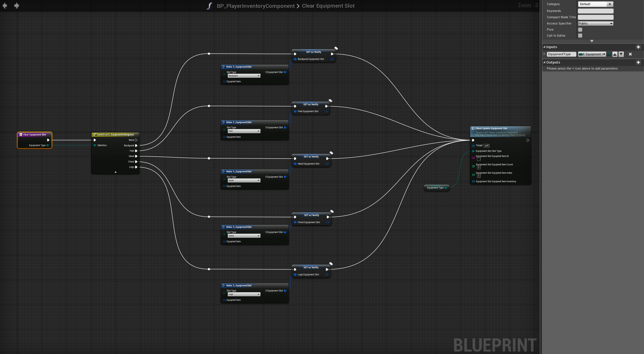Enable the Call In Editor checkbox

580,36
